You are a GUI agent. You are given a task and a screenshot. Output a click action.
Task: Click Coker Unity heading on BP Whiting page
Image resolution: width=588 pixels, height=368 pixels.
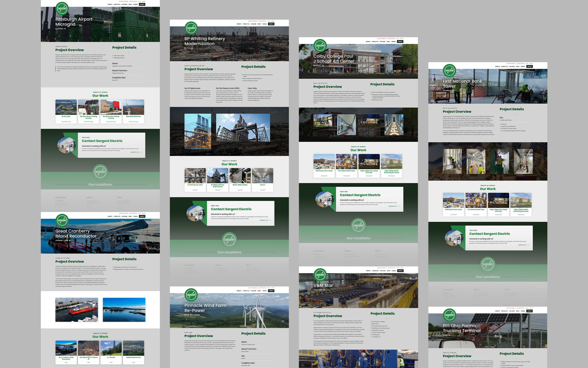click(x=252, y=88)
